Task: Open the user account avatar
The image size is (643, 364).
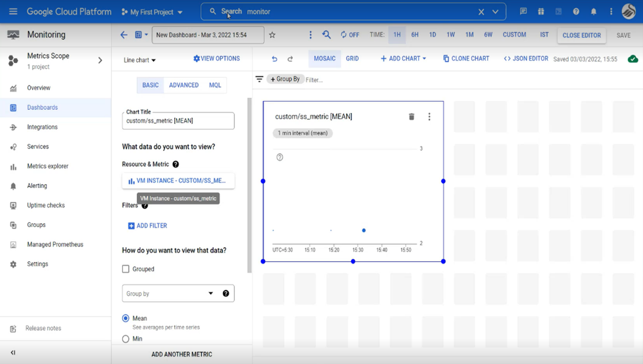Action: click(x=628, y=12)
